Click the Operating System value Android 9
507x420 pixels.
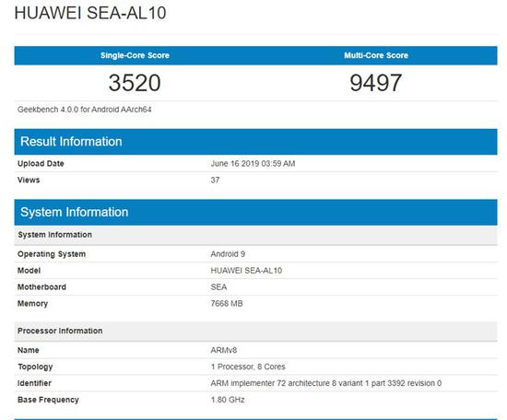pyautogui.click(x=228, y=254)
